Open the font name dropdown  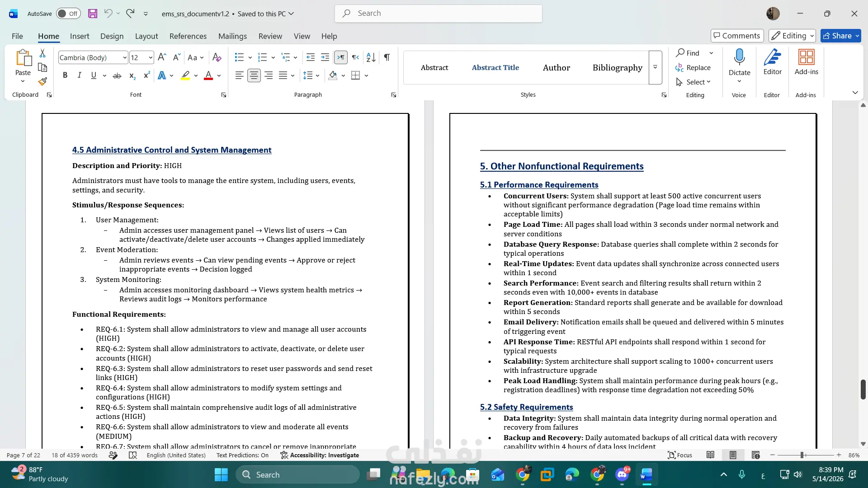(125, 57)
